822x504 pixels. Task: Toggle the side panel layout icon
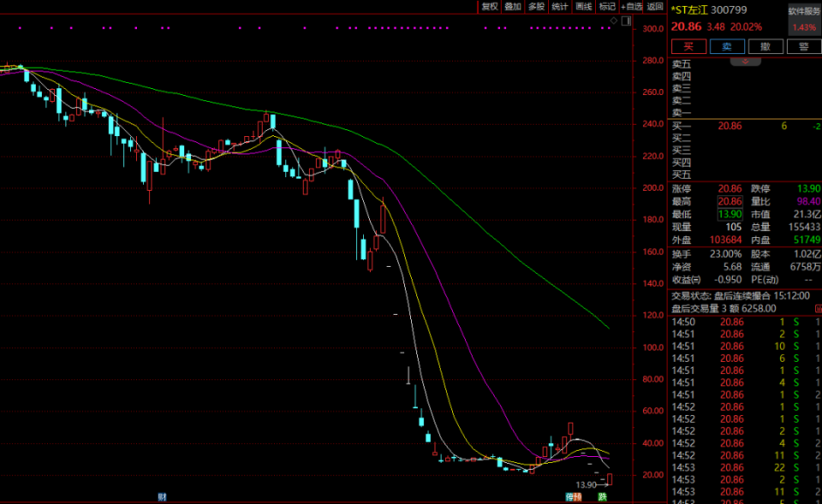coord(627,21)
